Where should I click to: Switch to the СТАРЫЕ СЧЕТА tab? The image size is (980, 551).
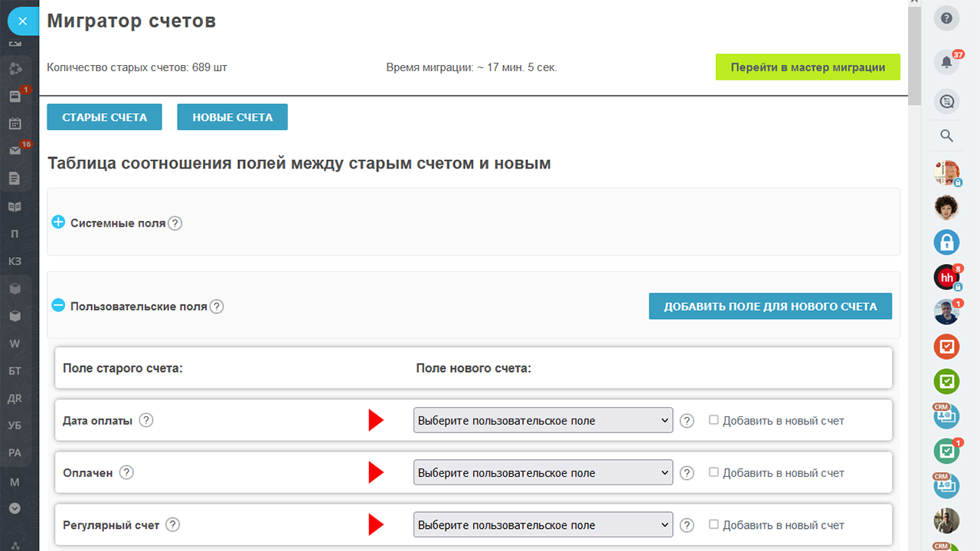104,117
